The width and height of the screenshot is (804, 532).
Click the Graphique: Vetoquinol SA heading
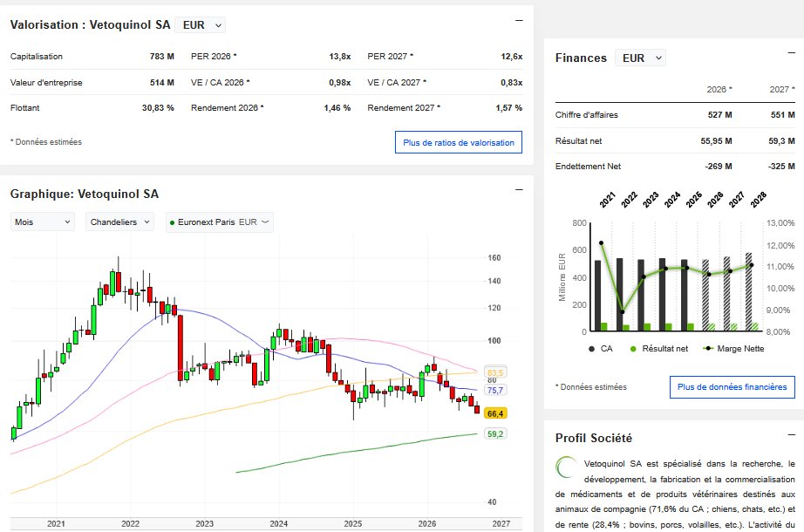tap(85, 194)
